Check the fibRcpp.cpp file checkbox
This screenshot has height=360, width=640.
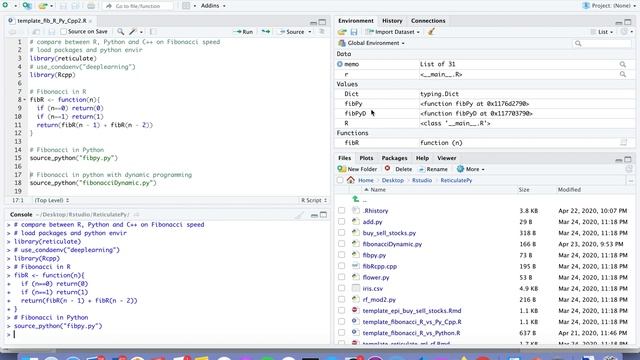pyautogui.click(x=341, y=266)
